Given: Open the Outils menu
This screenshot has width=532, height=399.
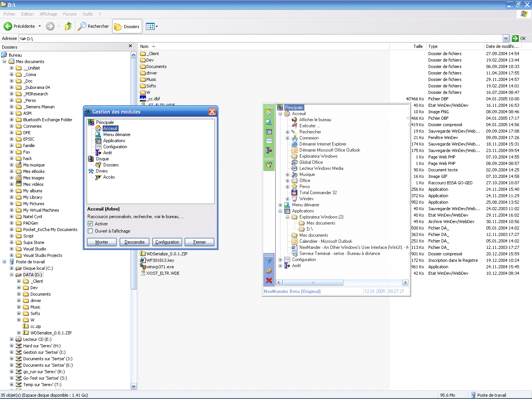Looking at the screenshot, I should (x=88, y=14).
